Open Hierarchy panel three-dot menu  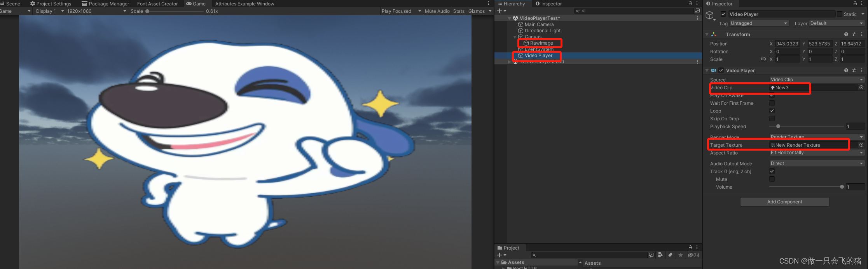coord(697,3)
